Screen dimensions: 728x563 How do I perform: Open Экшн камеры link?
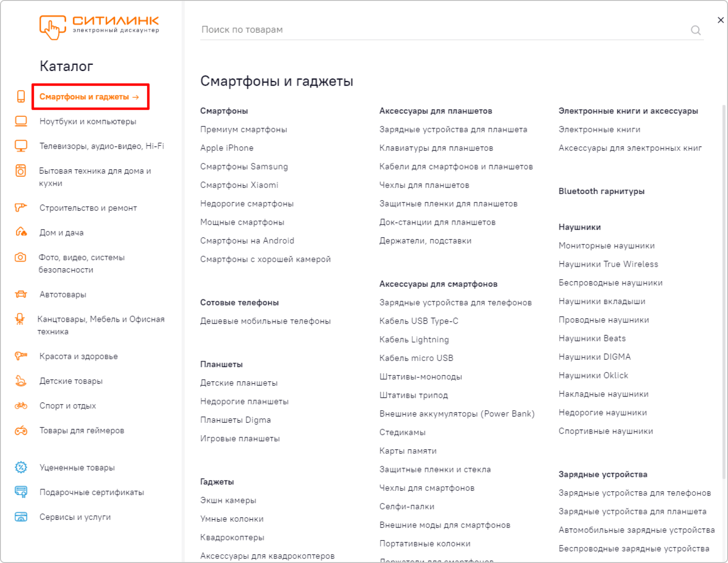[x=228, y=500]
